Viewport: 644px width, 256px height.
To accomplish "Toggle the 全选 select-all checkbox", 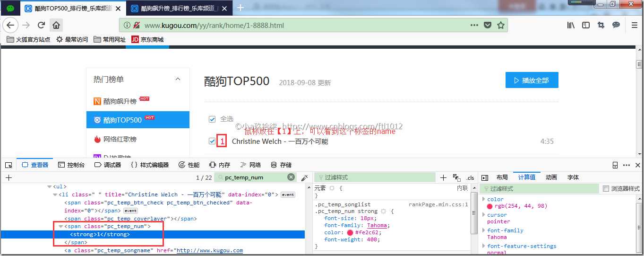I will (x=212, y=119).
